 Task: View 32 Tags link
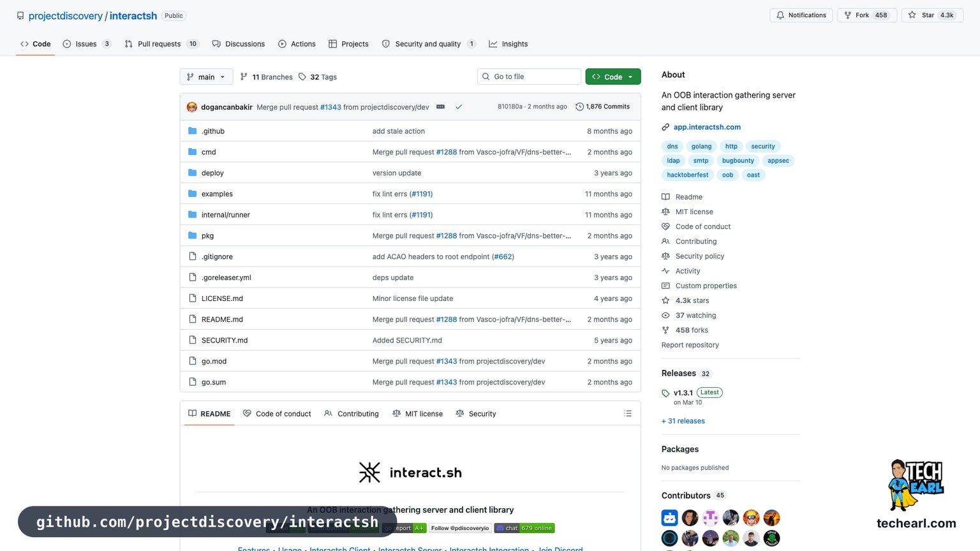point(317,77)
